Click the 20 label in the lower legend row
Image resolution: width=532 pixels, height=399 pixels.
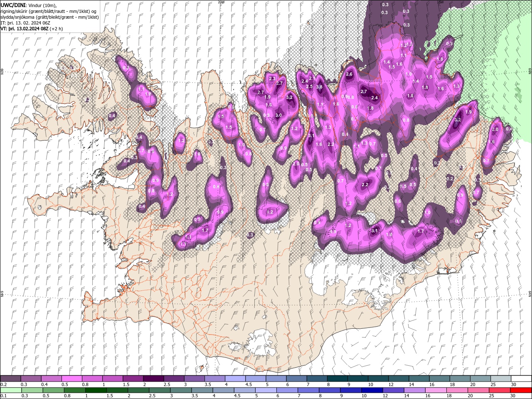pos(471,396)
